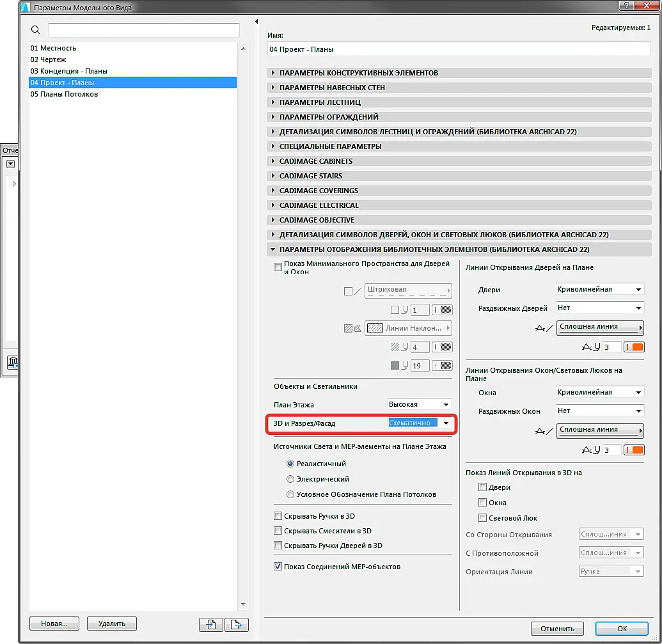Select 01 Местность in the list
This screenshot has width=662, height=644.
point(132,48)
